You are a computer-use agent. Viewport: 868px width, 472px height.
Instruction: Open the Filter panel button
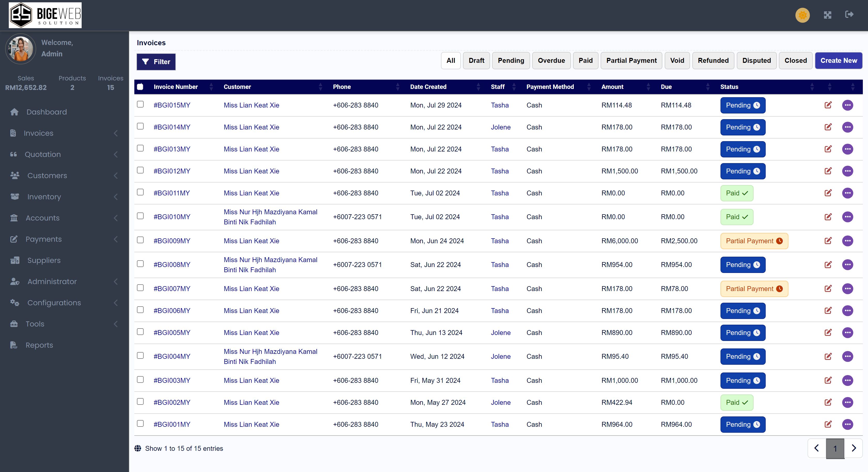pos(156,62)
